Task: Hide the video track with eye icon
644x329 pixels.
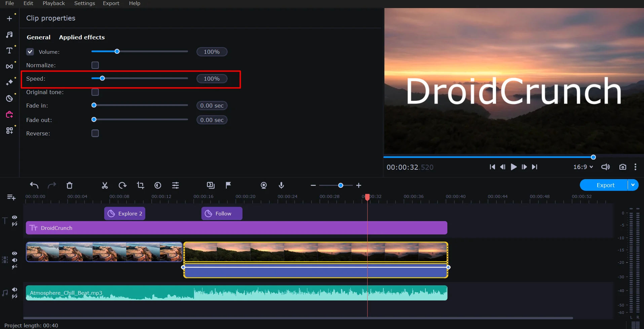Action: click(14, 253)
